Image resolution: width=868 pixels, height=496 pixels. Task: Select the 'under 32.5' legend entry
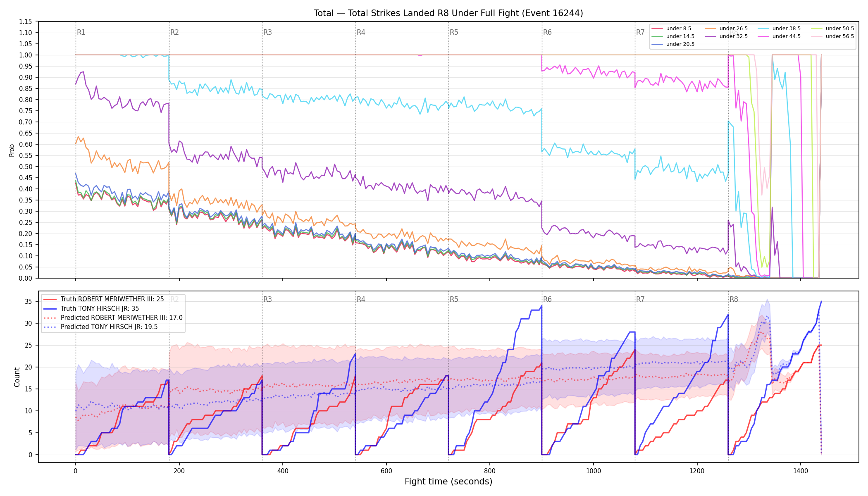click(x=726, y=36)
